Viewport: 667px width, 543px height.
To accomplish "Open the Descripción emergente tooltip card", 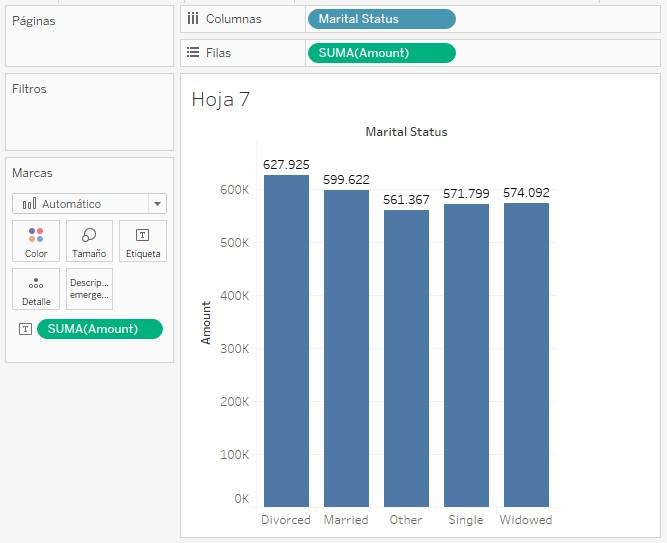I will 89,289.
